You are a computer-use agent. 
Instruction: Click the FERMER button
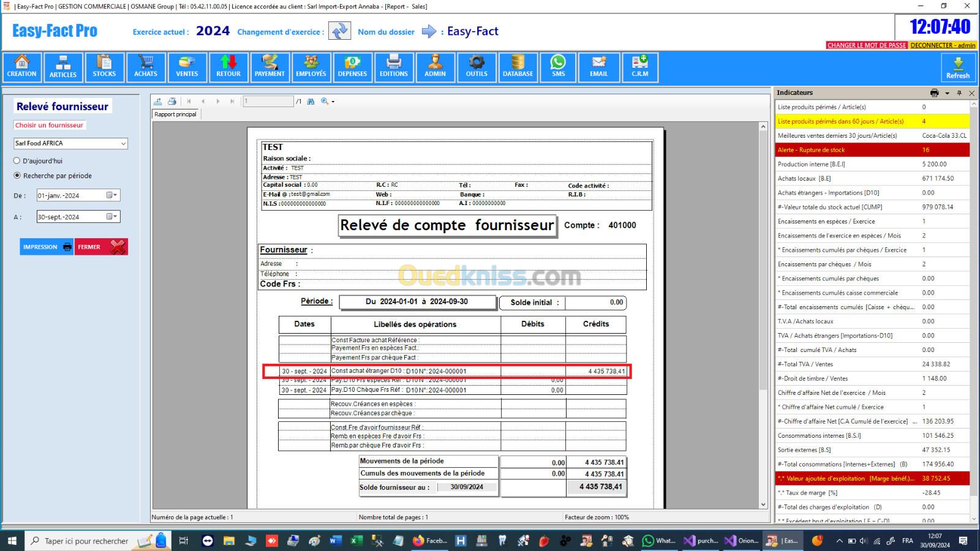(x=101, y=247)
